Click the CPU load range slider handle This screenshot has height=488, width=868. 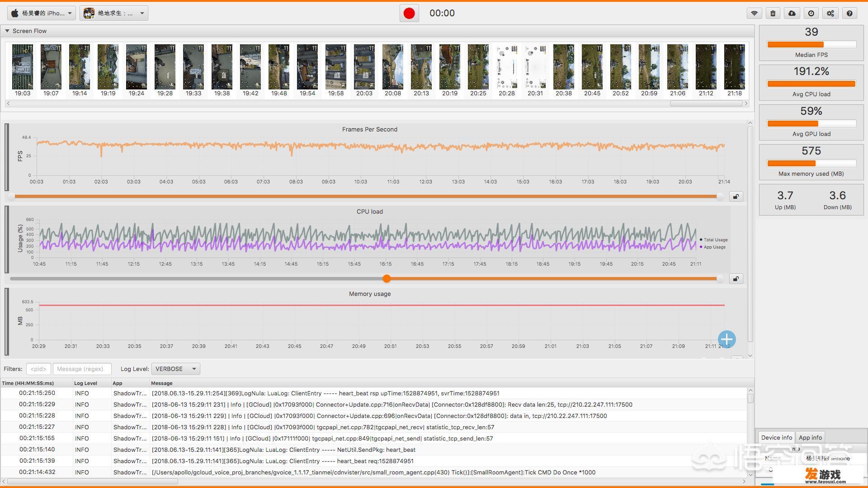tap(387, 279)
